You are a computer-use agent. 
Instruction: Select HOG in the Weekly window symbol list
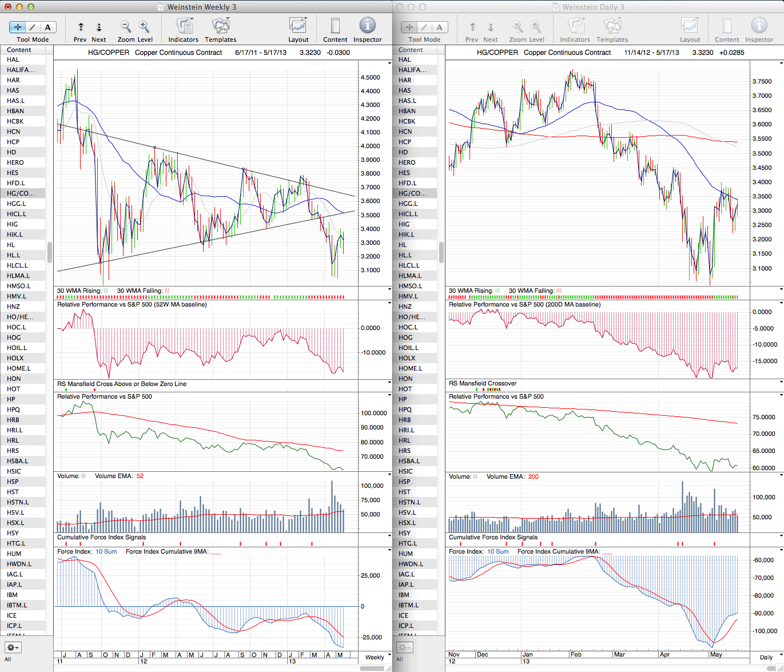coord(13,337)
